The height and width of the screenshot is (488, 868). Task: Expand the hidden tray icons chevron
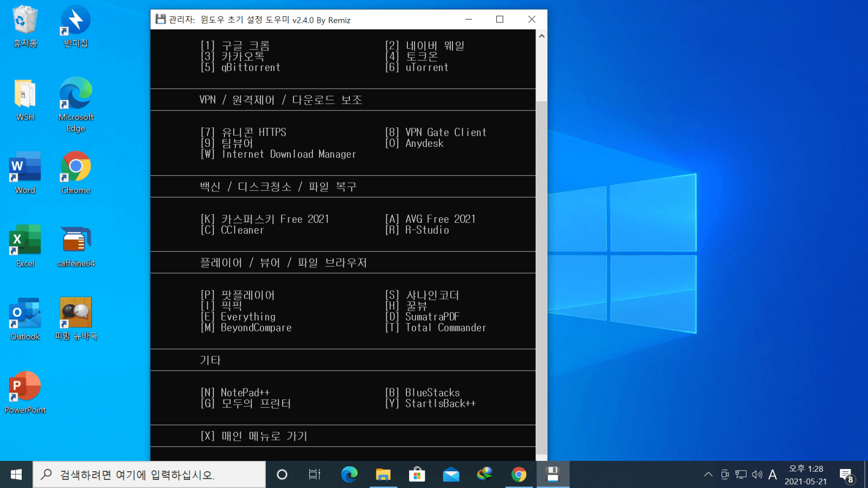point(708,475)
